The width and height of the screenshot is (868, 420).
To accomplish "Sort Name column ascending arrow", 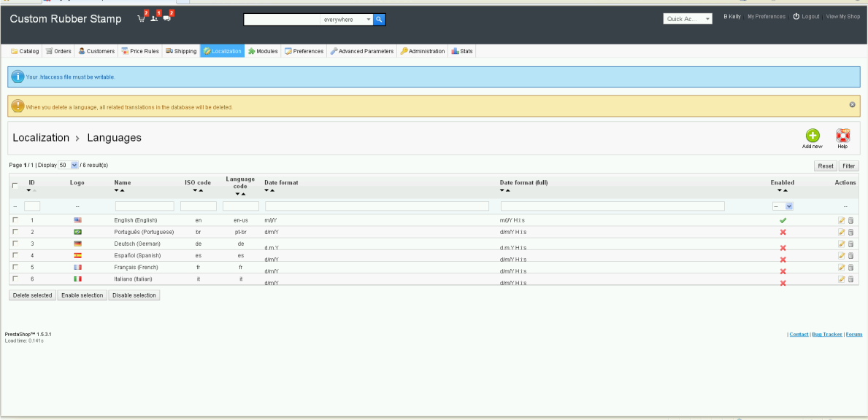I will [x=122, y=190].
